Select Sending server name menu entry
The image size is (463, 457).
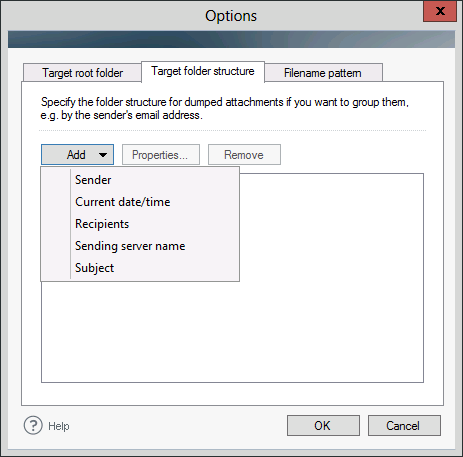140,246
